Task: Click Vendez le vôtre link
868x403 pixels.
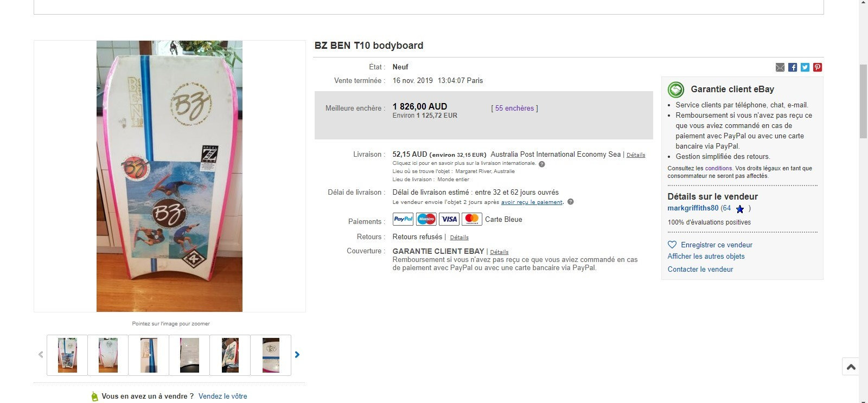Action: click(222, 396)
